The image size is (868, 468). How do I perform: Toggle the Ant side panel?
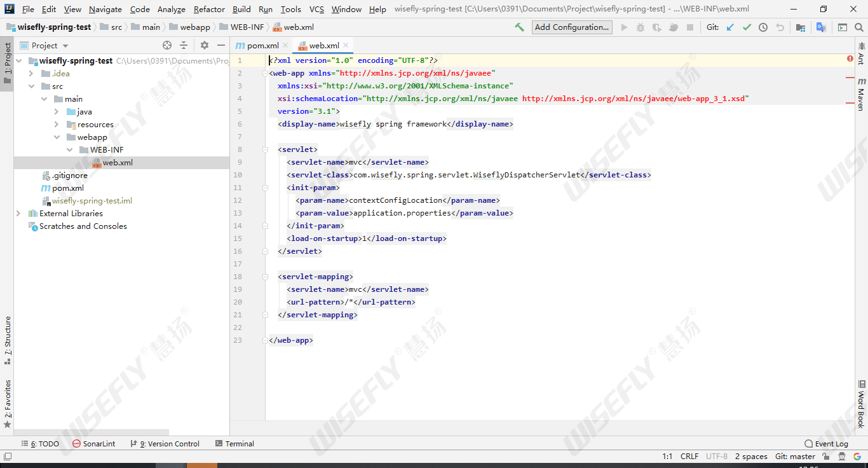tap(861, 53)
